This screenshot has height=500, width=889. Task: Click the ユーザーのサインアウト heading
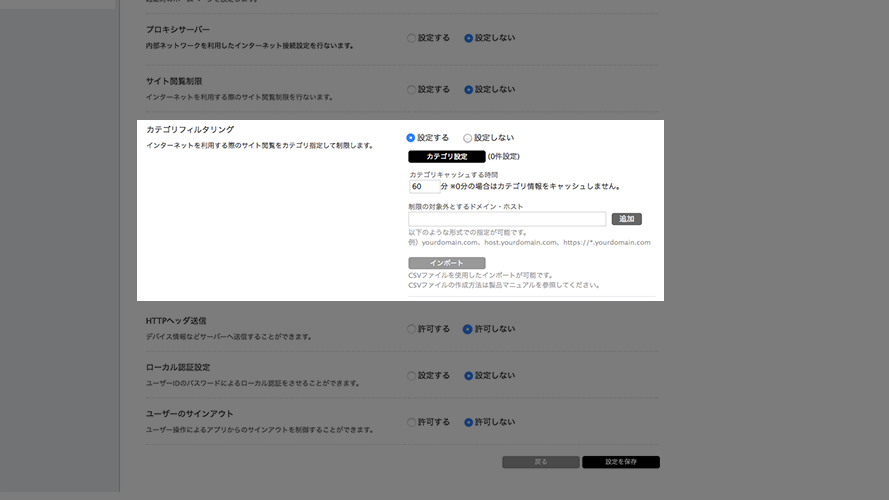point(189,414)
